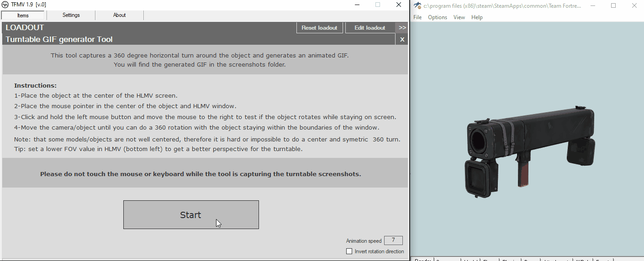Enable Invert rotation direction checkbox
Screen dimensions: 644x261
349,251
